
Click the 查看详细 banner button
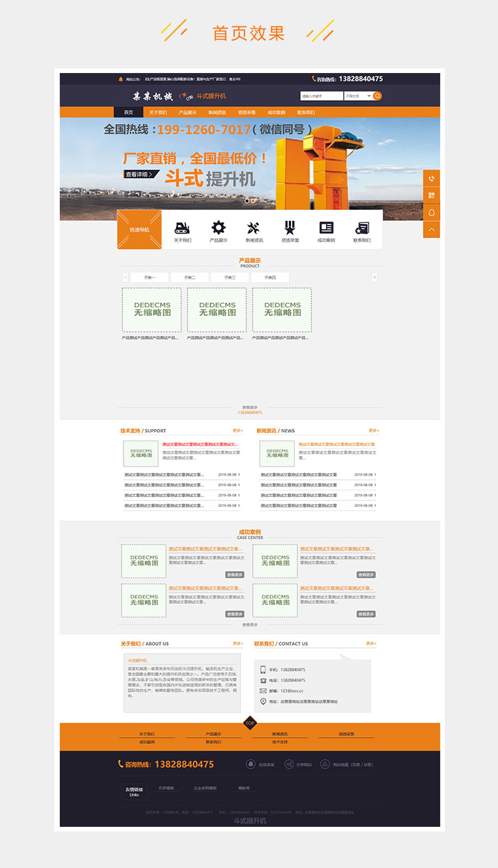tap(141, 175)
